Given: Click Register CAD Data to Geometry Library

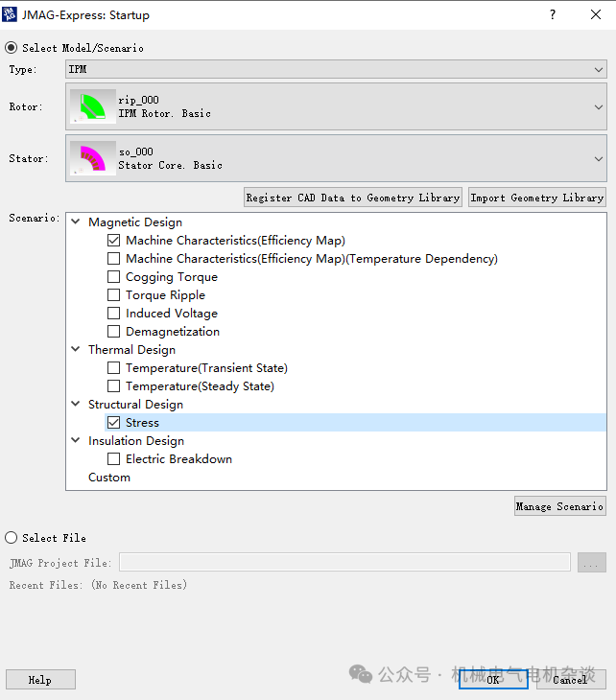Looking at the screenshot, I should (353, 198).
